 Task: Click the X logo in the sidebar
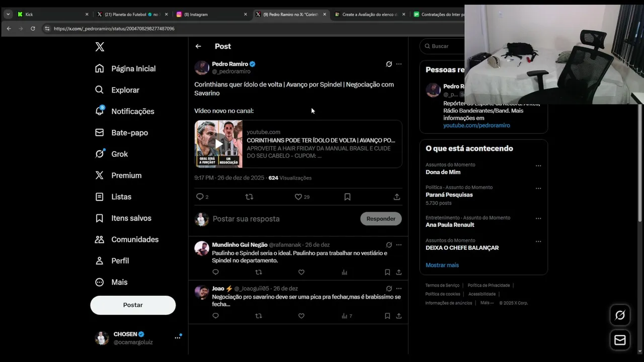[100, 47]
